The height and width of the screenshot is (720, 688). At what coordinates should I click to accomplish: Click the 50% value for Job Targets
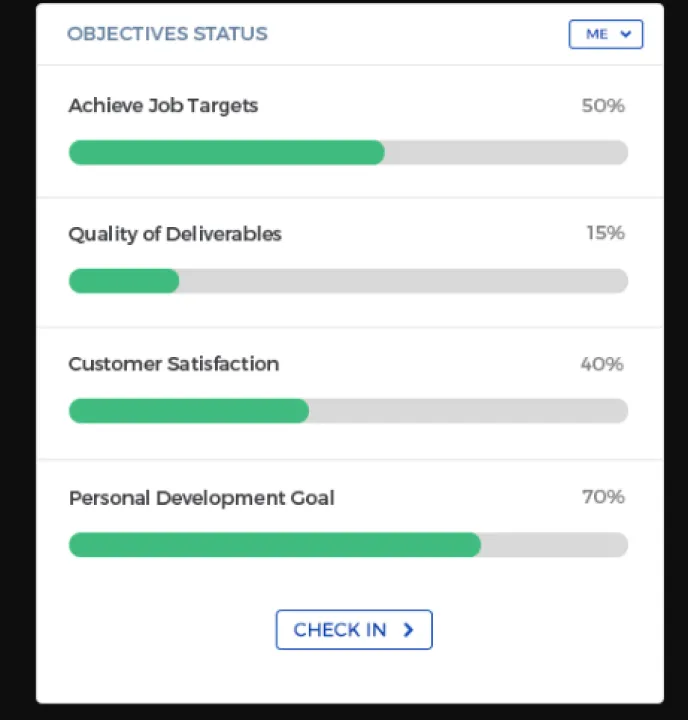click(x=603, y=106)
